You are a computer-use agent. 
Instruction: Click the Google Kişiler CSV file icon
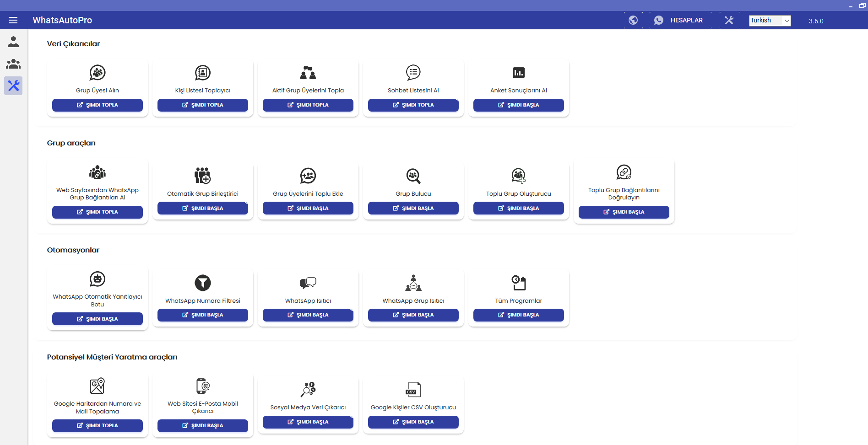[x=413, y=389]
